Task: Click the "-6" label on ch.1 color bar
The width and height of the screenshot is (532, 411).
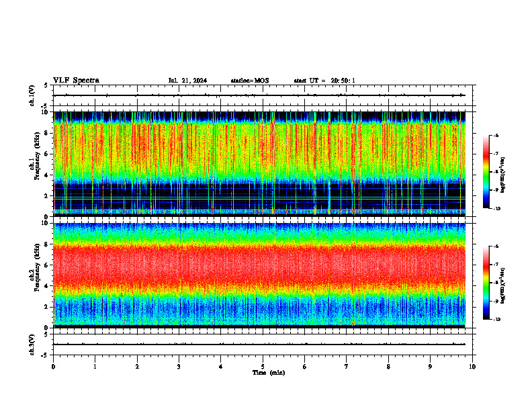Action: pyautogui.click(x=496, y=135)
